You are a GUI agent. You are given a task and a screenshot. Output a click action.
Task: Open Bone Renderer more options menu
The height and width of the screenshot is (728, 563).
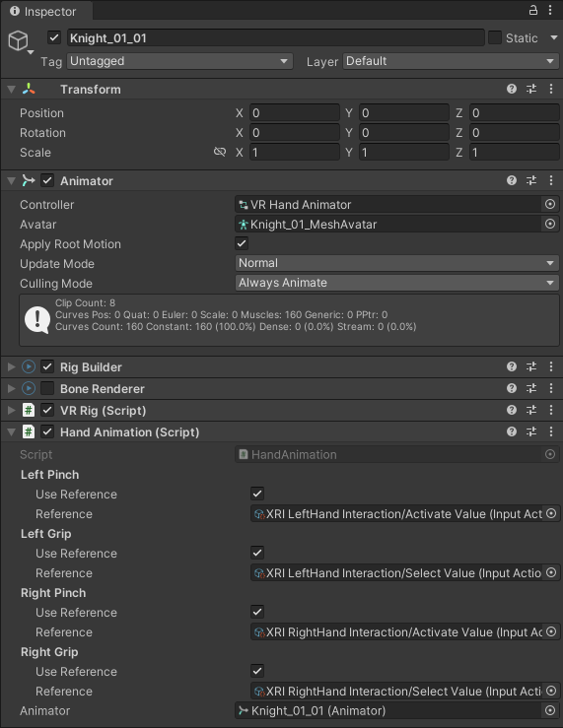pyautogui.click(x=551, y=388)
